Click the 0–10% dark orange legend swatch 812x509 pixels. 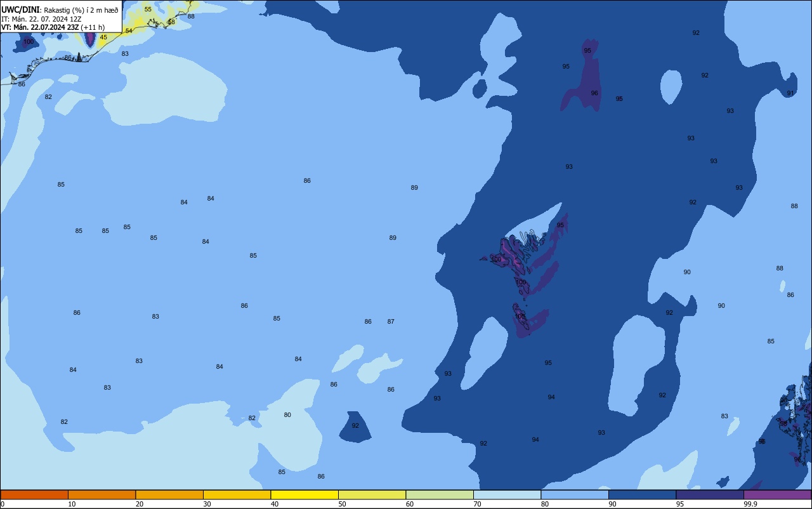34,494
